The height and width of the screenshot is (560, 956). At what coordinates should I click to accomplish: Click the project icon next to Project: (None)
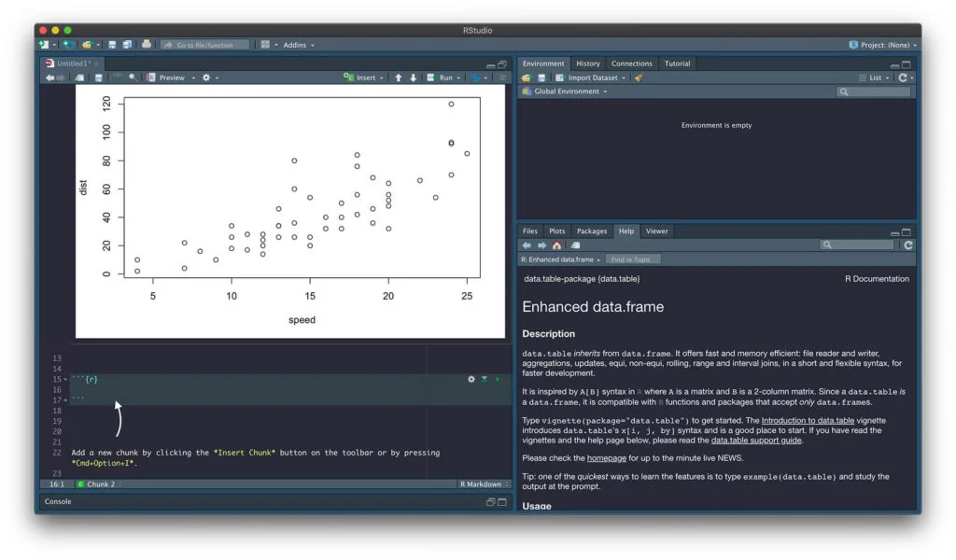pos(853,45)
